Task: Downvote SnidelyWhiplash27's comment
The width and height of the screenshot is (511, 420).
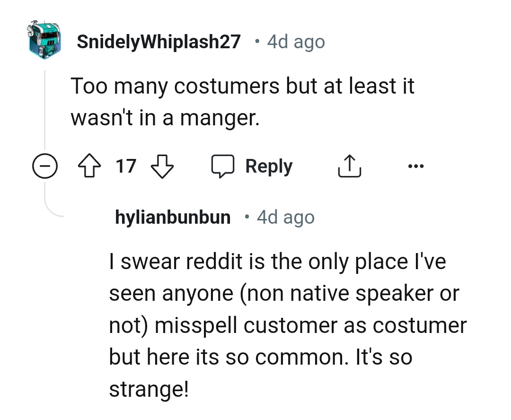Action: point(162,166)
